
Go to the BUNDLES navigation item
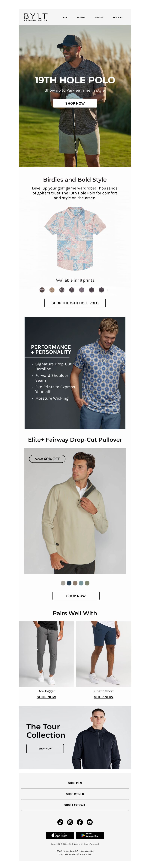pyautogui.click(x=99, y=17)
